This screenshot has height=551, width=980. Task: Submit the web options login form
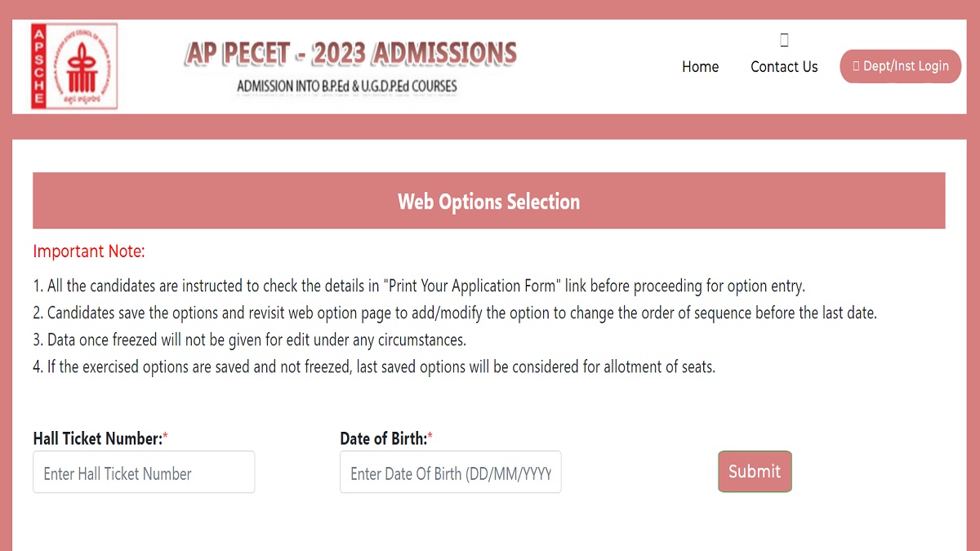[x=755, y=471]
